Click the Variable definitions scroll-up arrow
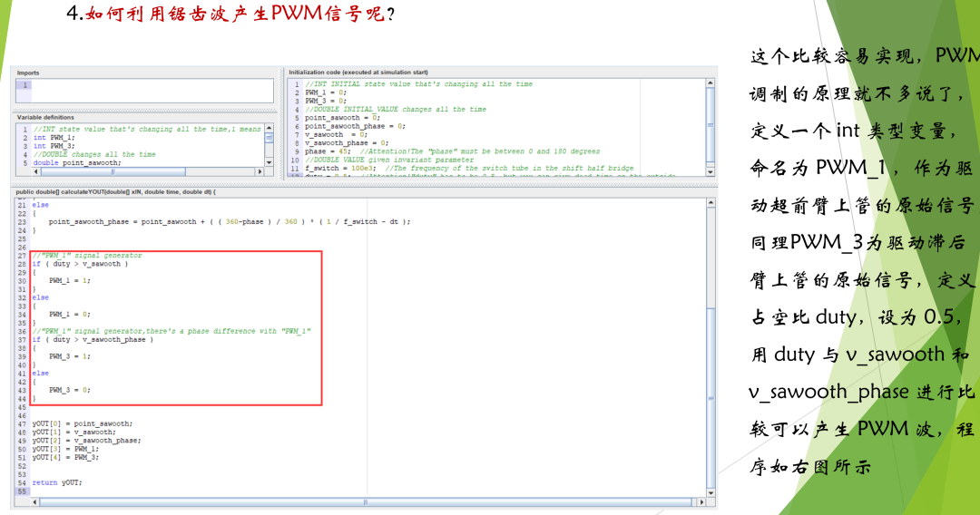 269,129
